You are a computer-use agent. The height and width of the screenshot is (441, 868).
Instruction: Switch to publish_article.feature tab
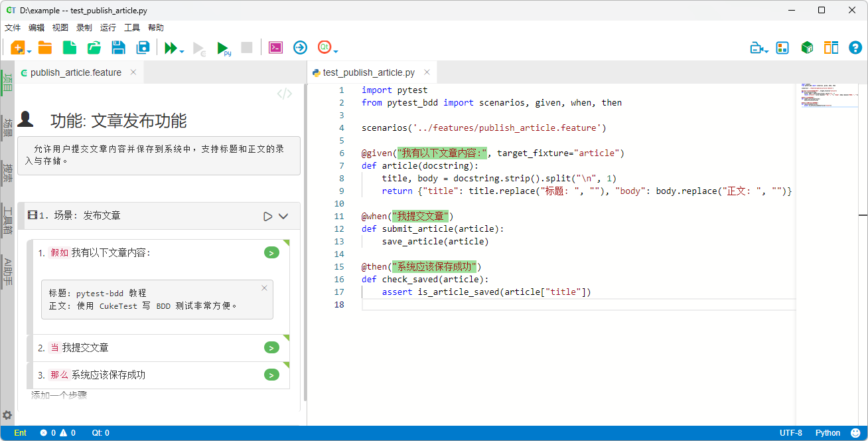pos(76,72)
